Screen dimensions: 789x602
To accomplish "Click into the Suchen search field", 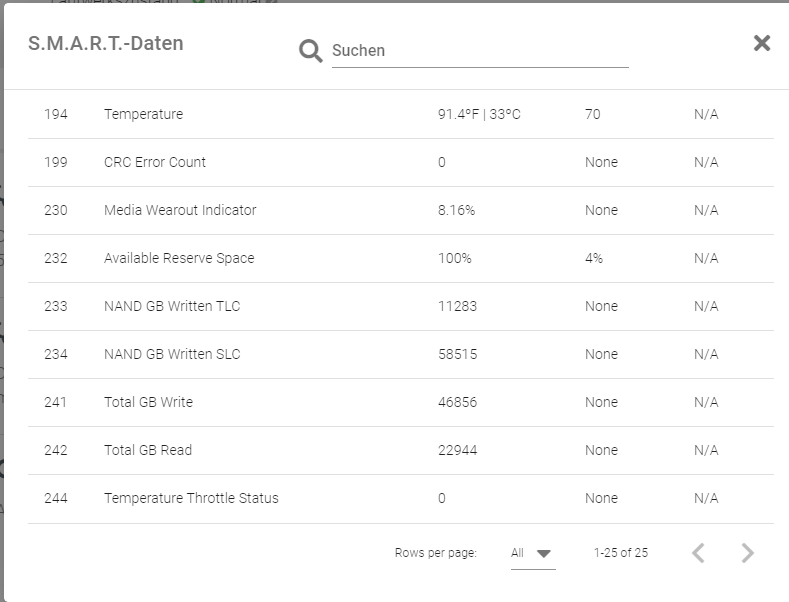I will click(x=480, y=51).
